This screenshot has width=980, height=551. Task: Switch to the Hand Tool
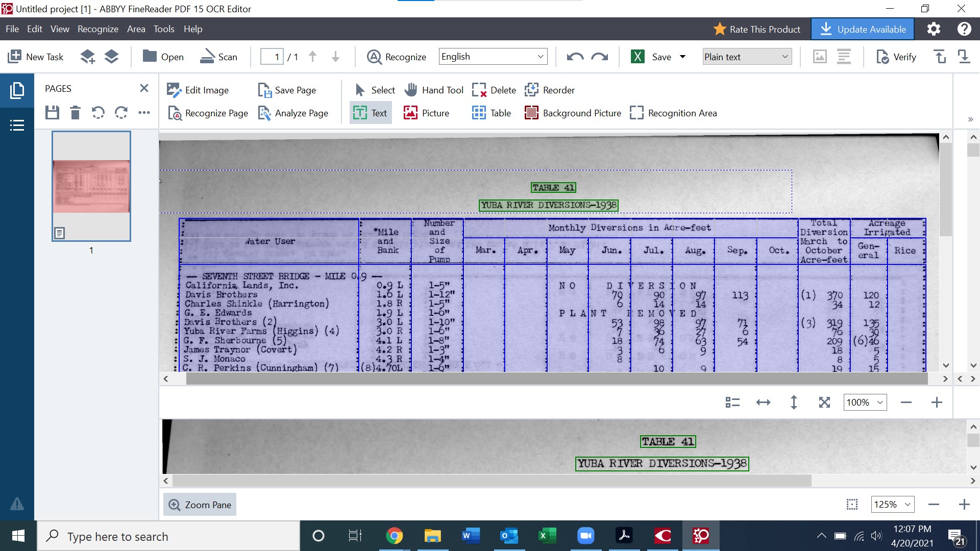point(433,90)
